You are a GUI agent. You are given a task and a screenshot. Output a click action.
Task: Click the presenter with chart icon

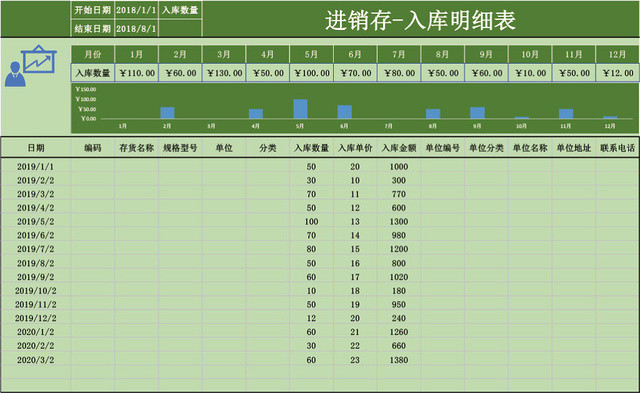pos(31,66)
